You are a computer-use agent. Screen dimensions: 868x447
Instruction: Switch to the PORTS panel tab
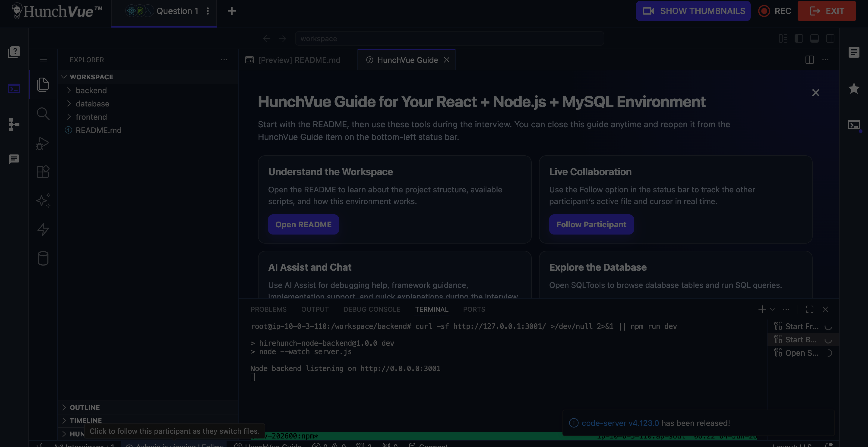coord(474,309)
